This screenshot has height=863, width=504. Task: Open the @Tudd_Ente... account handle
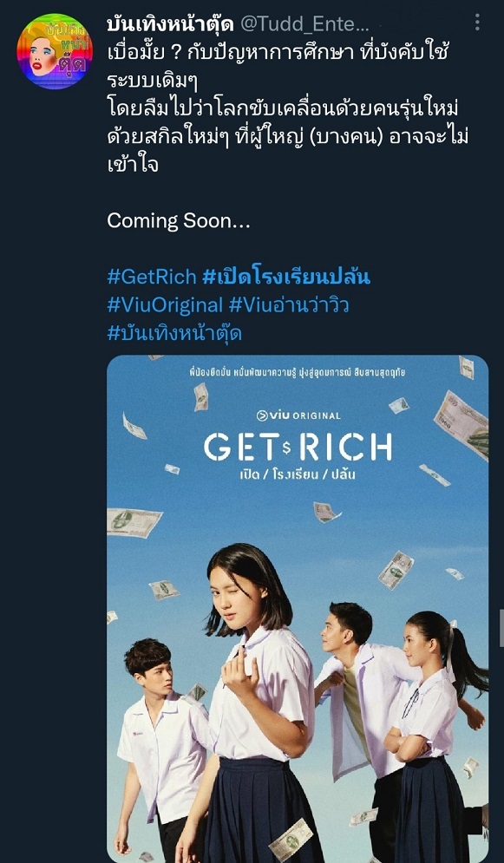click(x=304, y=24)
